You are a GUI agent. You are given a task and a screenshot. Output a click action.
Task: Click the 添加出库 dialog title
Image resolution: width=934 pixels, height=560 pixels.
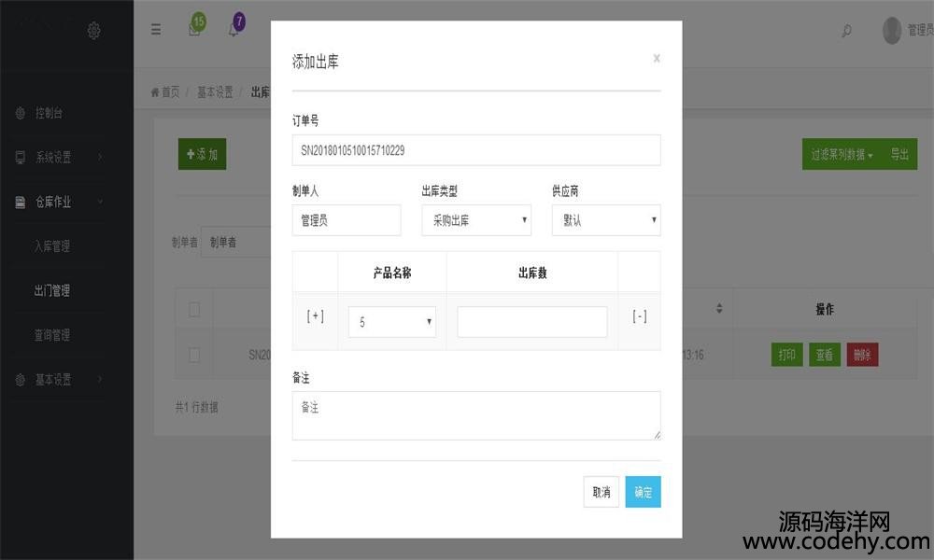coord(315,62)
